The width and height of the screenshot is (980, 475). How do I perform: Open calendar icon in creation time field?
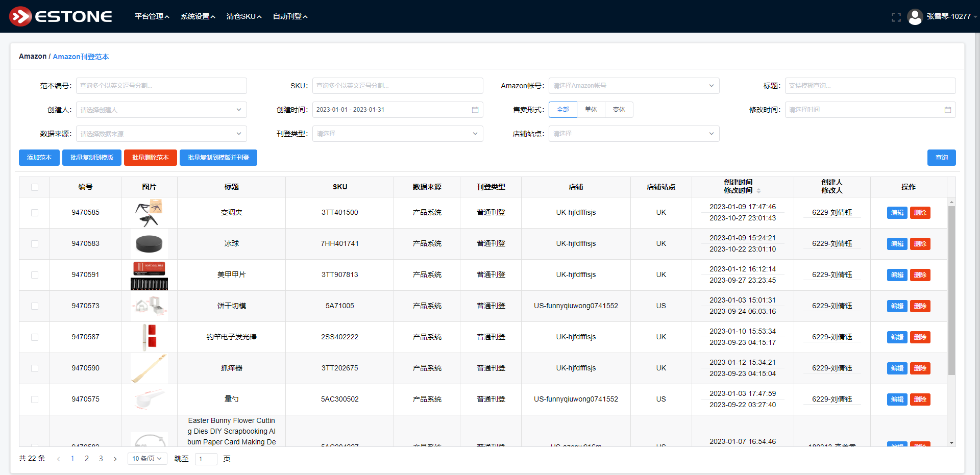pyautogui.click(x=475, y=110)
